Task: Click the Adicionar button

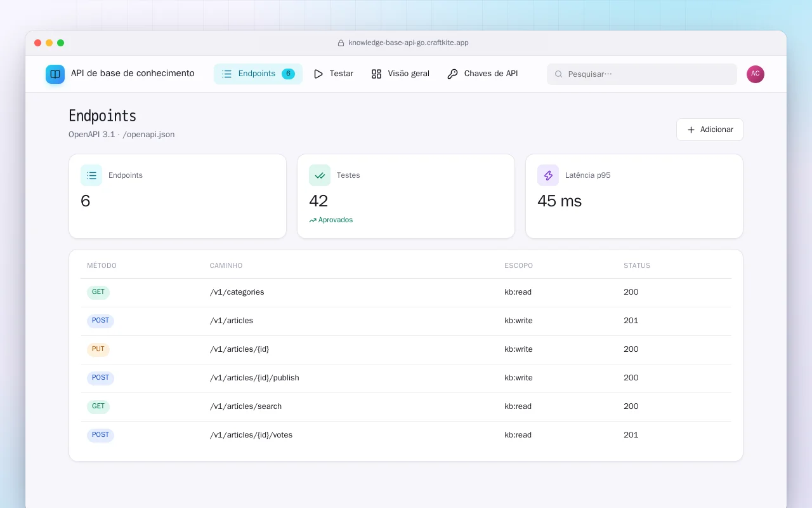Action: [x=710, y=130]
